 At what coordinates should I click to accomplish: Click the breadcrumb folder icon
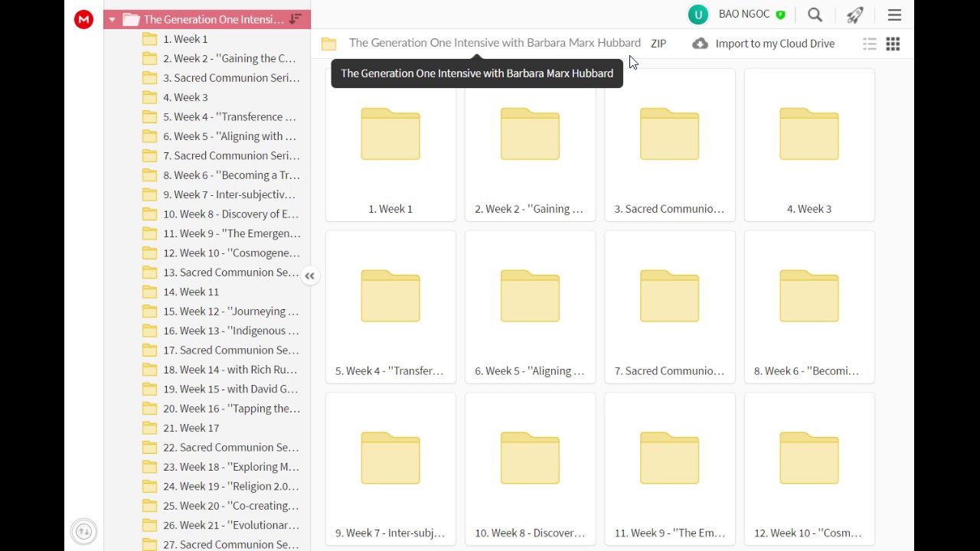(329, 44)
